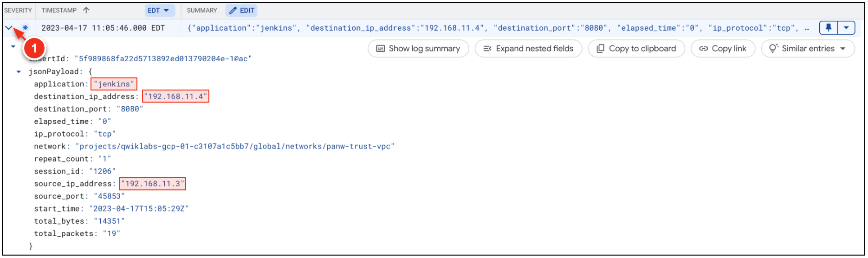Click Show log summary button
Viewport: 868px width, 258px height.
coord(418,49)
